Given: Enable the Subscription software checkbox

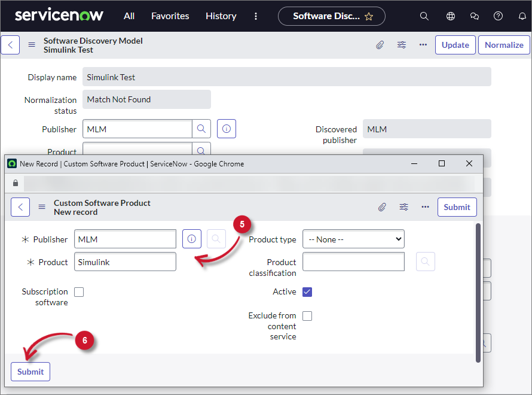Looking at the screenshot, I should (79, 291).
